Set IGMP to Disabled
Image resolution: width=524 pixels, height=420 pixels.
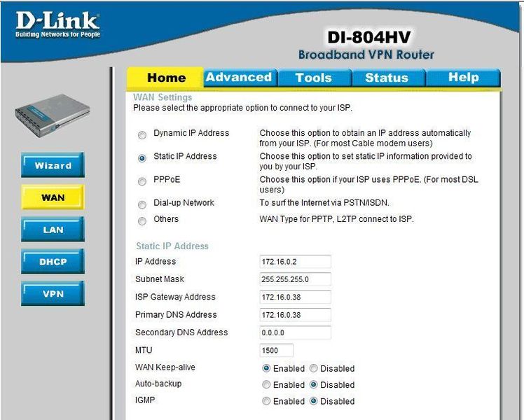point(313,401)
